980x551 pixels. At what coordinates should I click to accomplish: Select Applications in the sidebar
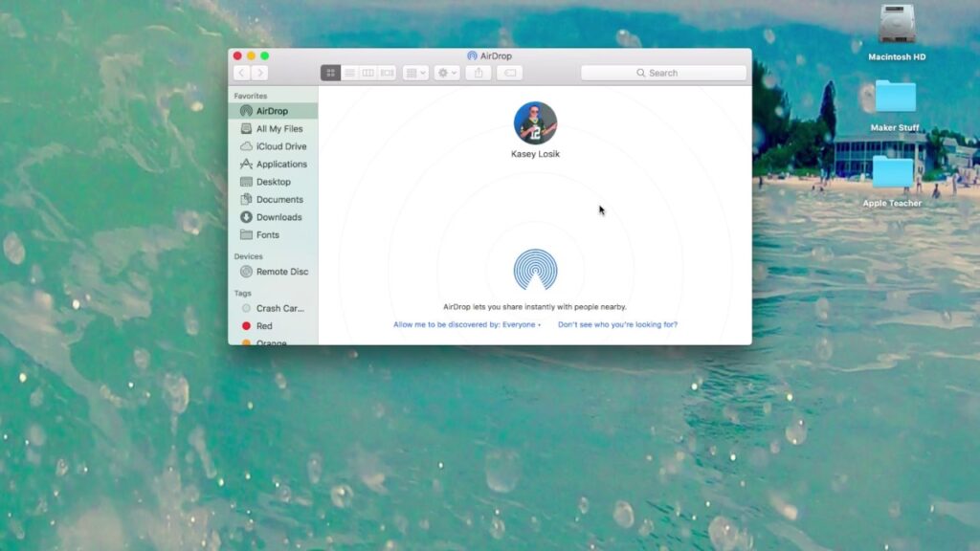[x=280, y=165]
